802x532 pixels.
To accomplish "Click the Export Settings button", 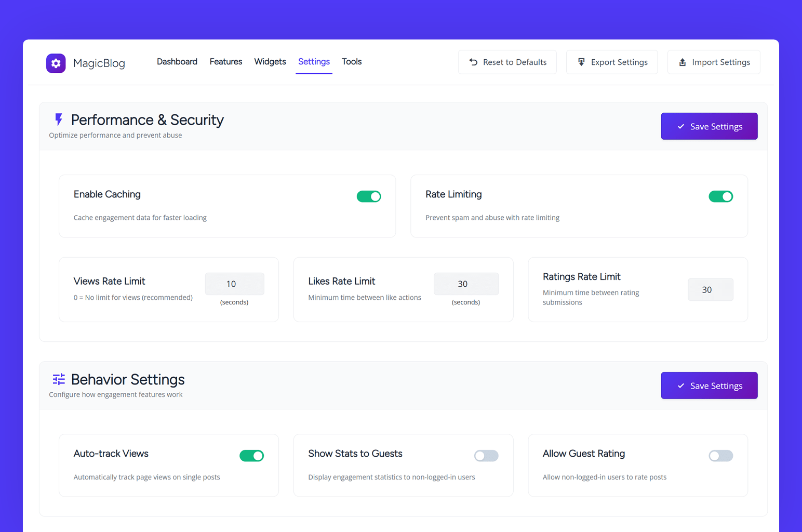I will click(x=612, y=62).
